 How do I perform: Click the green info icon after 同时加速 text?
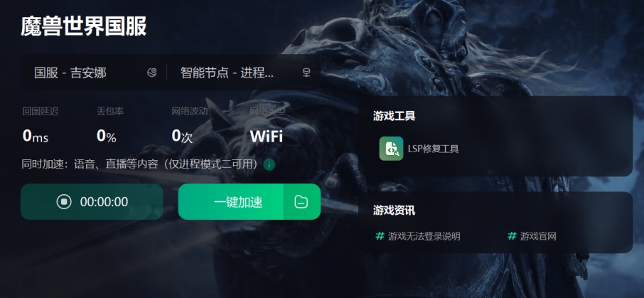click(269, 165)
